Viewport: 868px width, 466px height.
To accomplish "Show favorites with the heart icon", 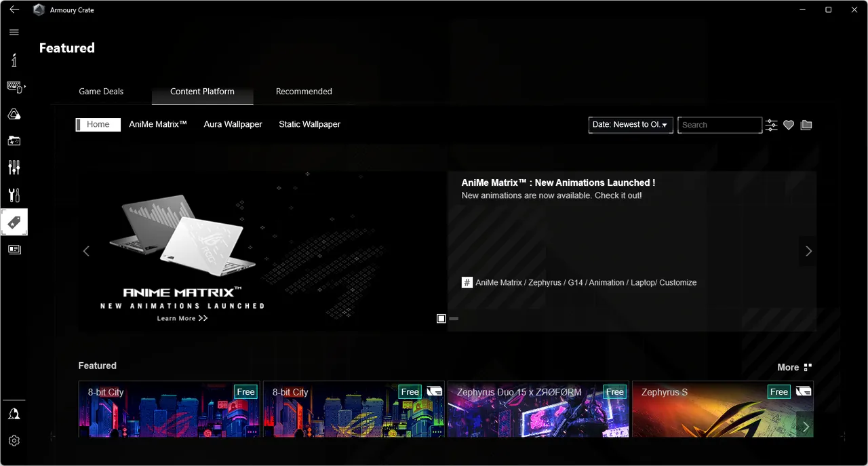I will (x=789, y=125).
